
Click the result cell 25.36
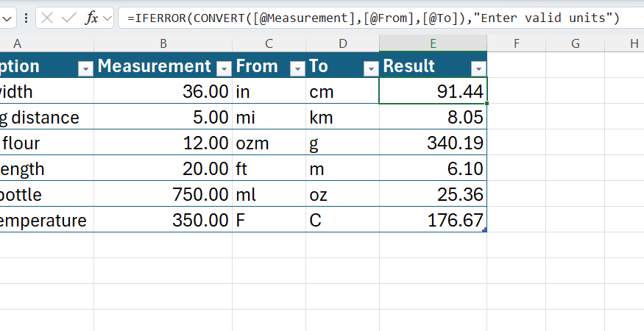[x=433, y=194]
